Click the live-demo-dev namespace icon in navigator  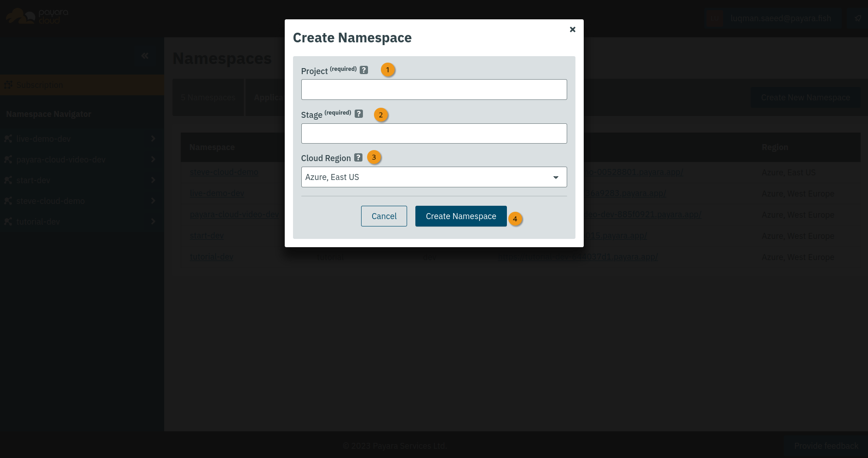[8, 139]
